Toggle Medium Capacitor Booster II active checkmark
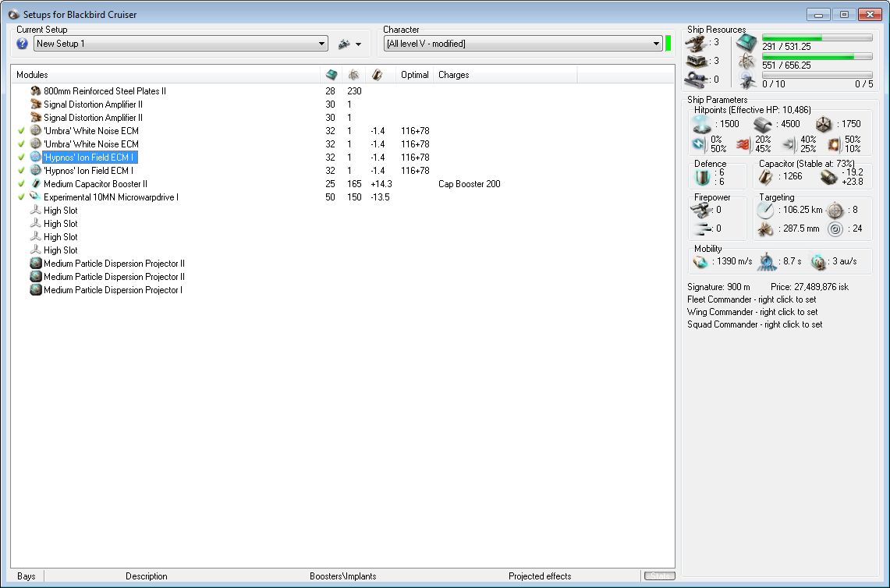The image size is (890, 588). 21,184
